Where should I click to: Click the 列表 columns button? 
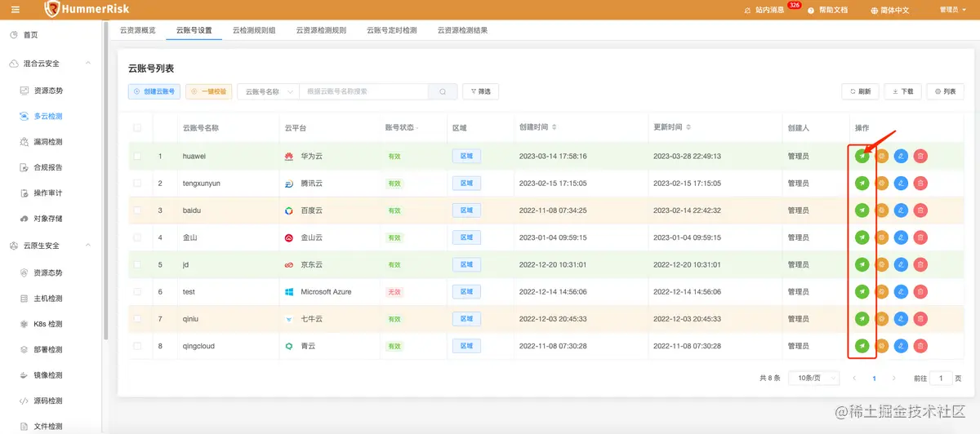click(945, 91)
